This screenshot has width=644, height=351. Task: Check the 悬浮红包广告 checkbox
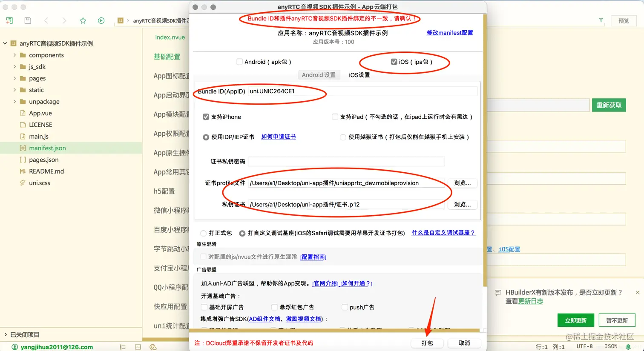275,307
